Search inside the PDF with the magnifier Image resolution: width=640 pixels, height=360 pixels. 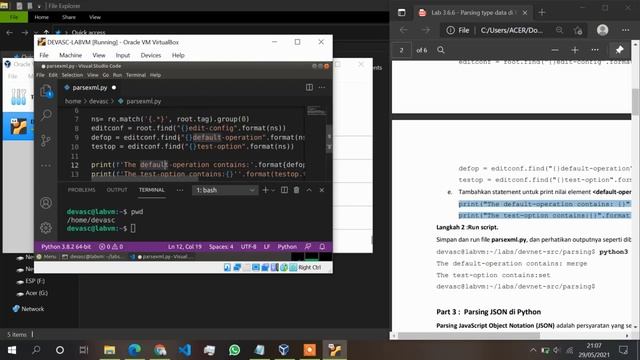coord(441,50)
